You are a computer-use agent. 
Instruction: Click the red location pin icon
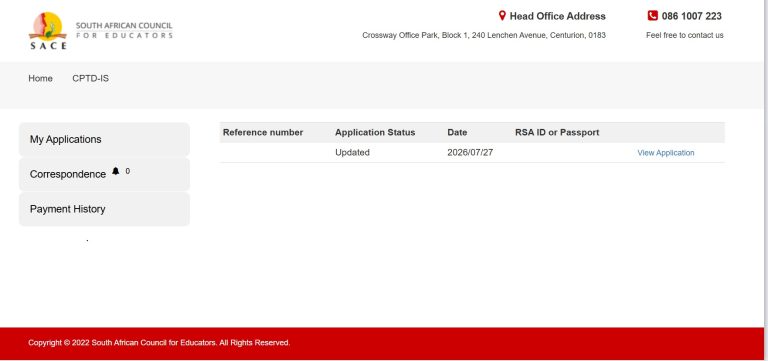502,16
